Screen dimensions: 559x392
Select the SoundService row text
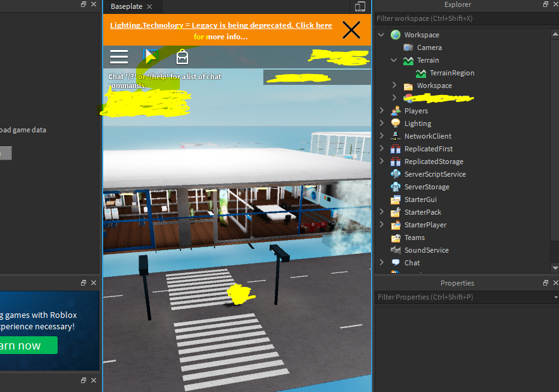coord(427,250)
